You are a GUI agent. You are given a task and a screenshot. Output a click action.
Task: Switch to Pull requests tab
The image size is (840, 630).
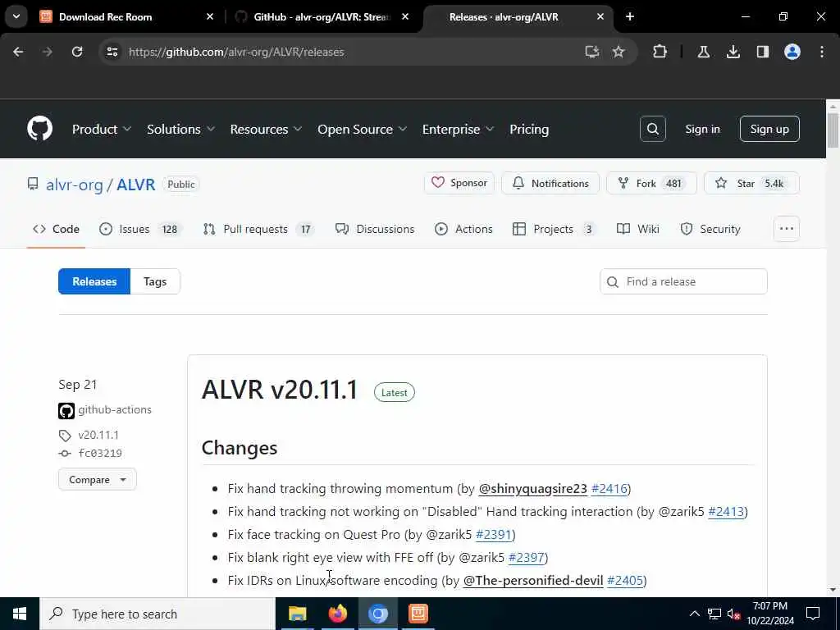[258, 230]
